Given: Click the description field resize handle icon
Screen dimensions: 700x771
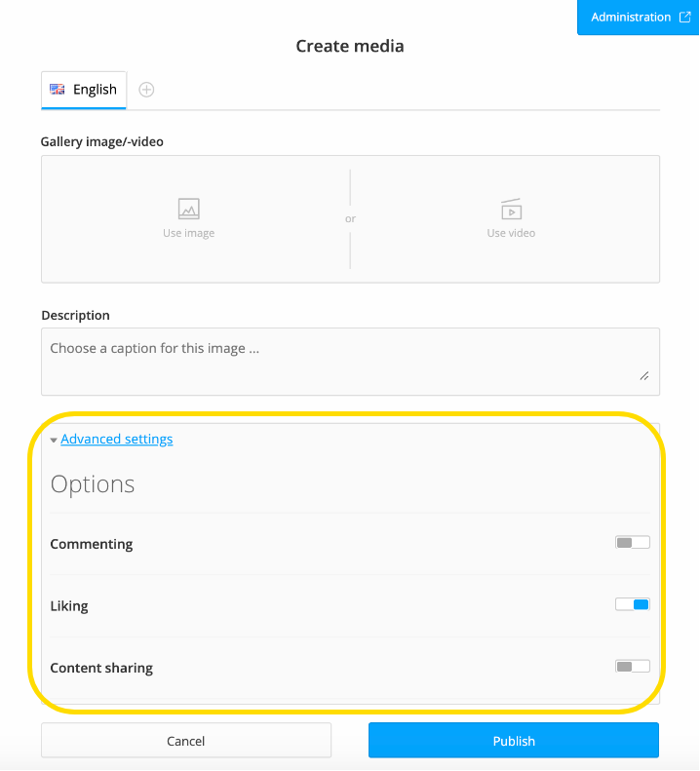Looking at the screenshot, I should click(x=643, y=376).
